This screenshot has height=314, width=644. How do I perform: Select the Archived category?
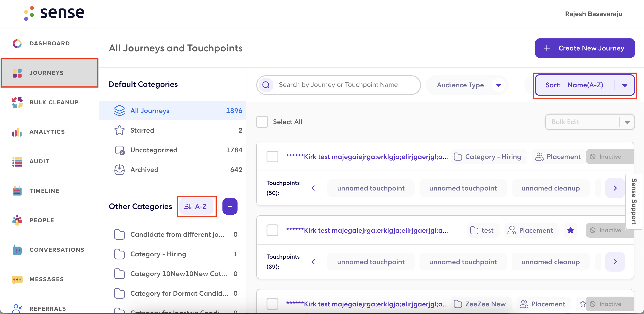pos(173,170)
